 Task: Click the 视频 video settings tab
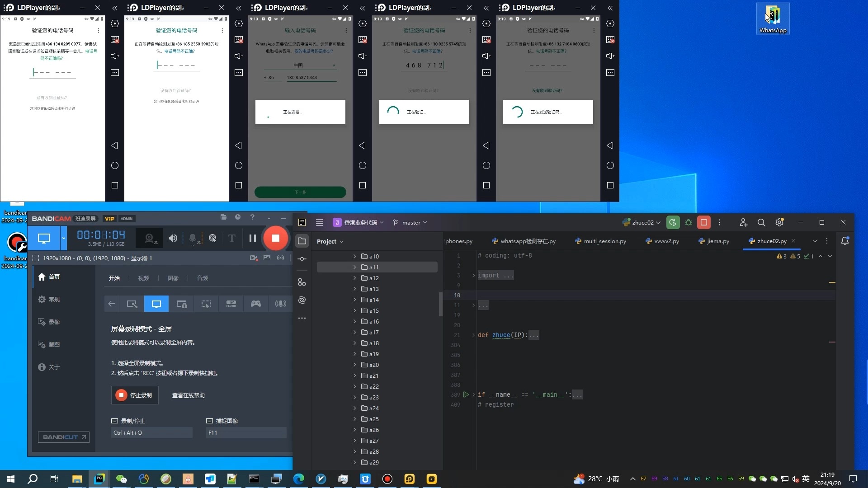click(x=144, y=278)
